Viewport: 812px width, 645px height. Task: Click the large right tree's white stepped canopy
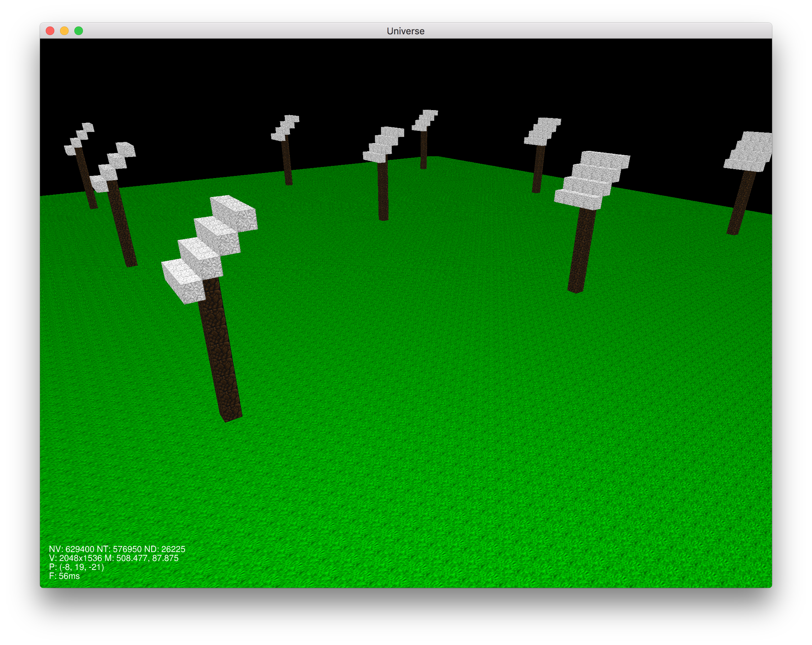tap(591, 179)
